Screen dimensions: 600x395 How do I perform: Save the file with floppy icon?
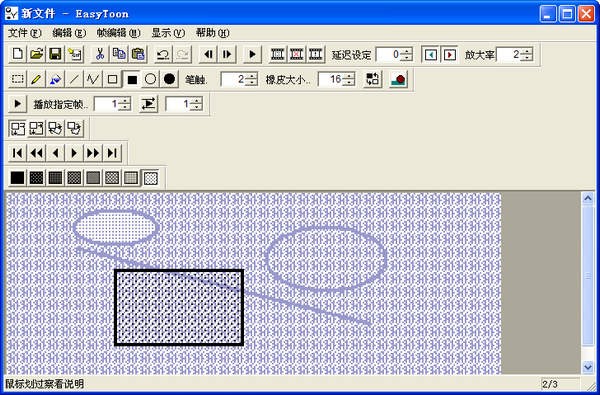coord(55,54)
